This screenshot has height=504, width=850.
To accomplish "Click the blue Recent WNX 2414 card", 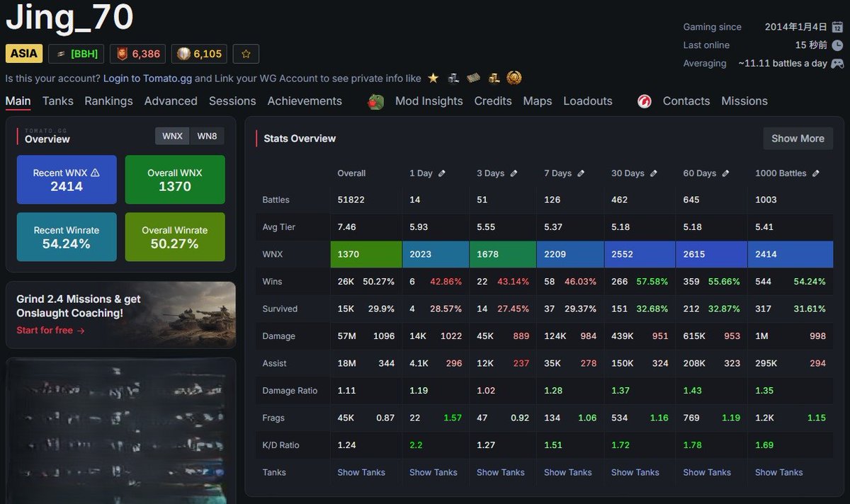I will (67, 180).
